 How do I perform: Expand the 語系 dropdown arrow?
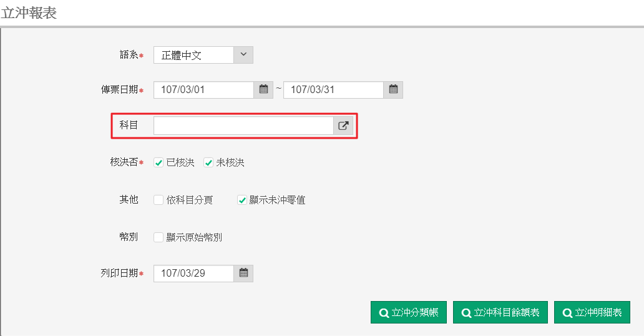pos(243,55)
